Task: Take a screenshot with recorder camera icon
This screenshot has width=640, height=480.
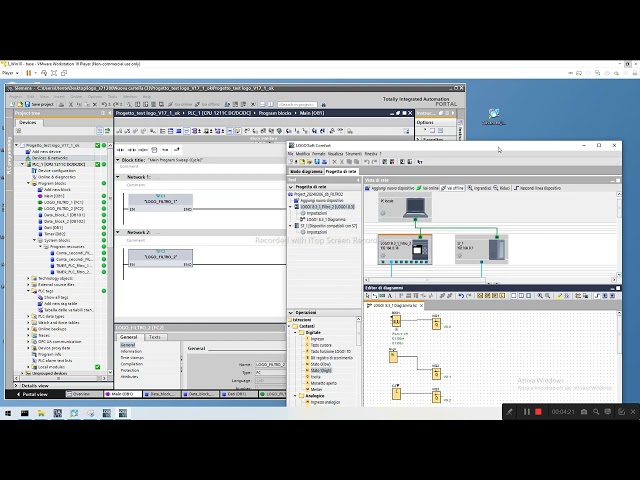Action: 584,412
